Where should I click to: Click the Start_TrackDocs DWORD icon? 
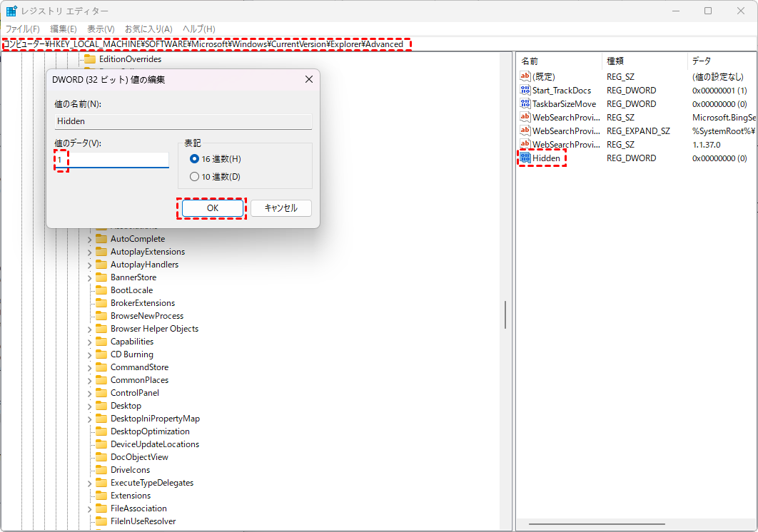(x=525, y=91)
